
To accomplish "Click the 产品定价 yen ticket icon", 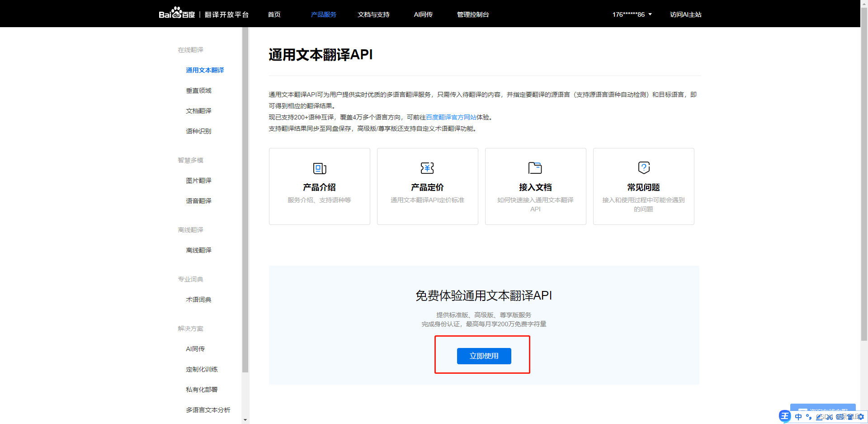I will pyautogui.click(x=427, y=168).
